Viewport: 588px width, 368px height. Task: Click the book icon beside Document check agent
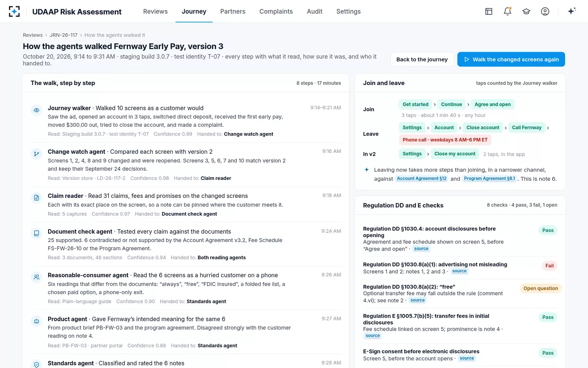pos(37,233)
